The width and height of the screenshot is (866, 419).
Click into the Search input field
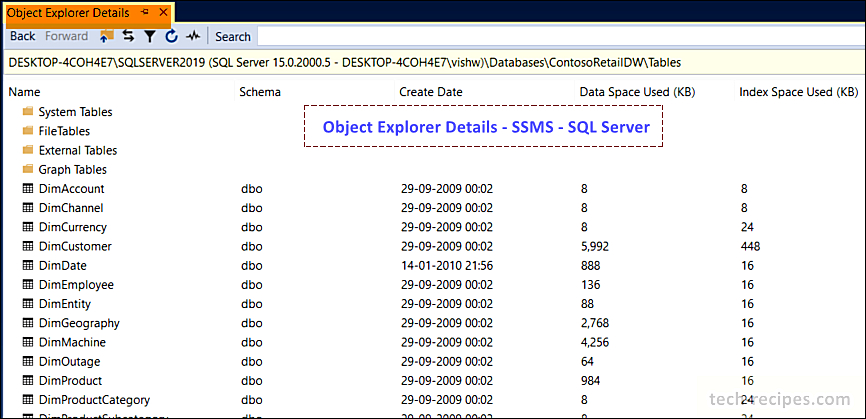(560, 36)
